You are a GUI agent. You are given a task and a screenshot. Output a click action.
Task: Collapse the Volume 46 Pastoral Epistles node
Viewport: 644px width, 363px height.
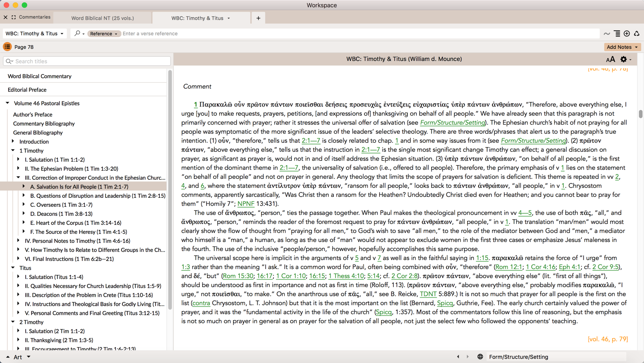[x=8, y=103]
